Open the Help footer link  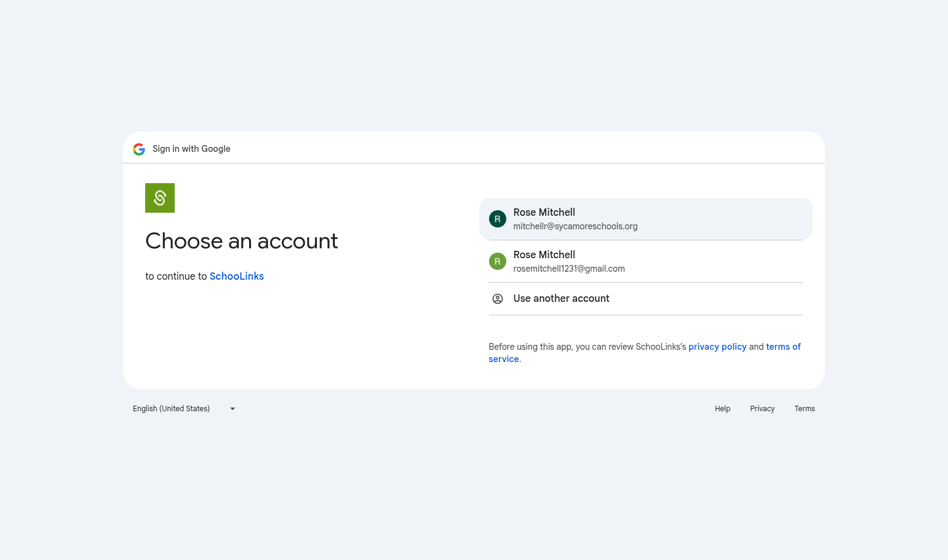coord(722,409)
